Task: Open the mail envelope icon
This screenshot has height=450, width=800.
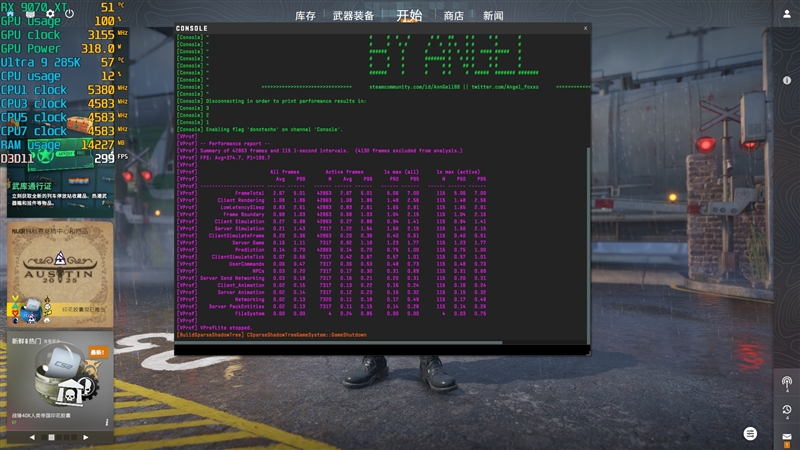Action: pos(787,438)
